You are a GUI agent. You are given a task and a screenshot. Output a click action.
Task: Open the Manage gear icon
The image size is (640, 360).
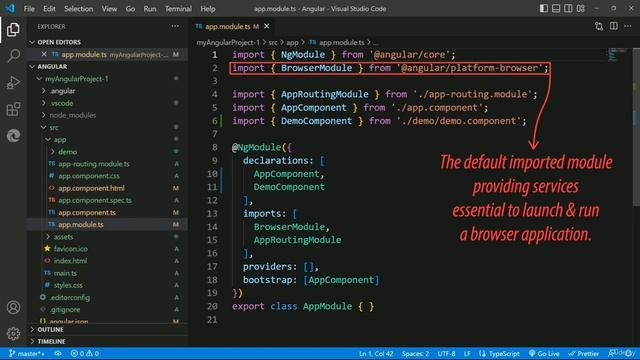(13, 333)
